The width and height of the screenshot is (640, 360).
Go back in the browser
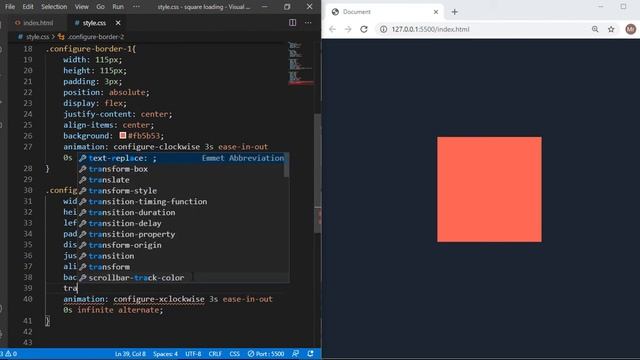332,29
